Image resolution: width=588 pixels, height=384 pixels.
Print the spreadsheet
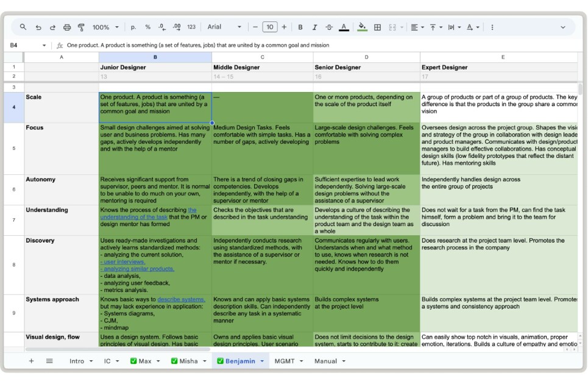click(x=67, y=27)
